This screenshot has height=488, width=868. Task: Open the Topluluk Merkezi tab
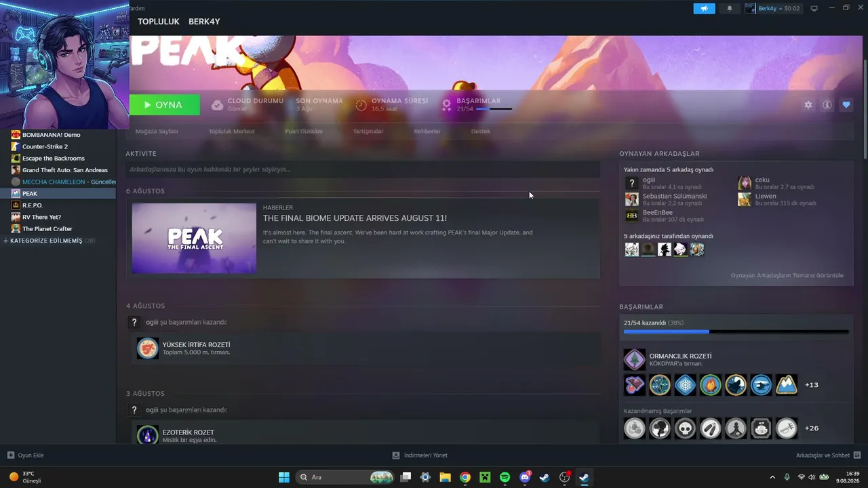click(232, 131)
